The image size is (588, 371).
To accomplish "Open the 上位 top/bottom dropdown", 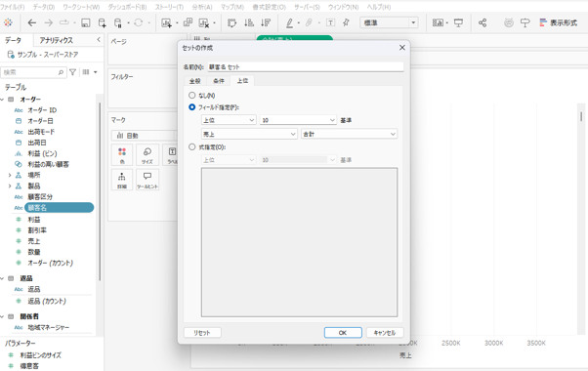I will click(229, 120).
